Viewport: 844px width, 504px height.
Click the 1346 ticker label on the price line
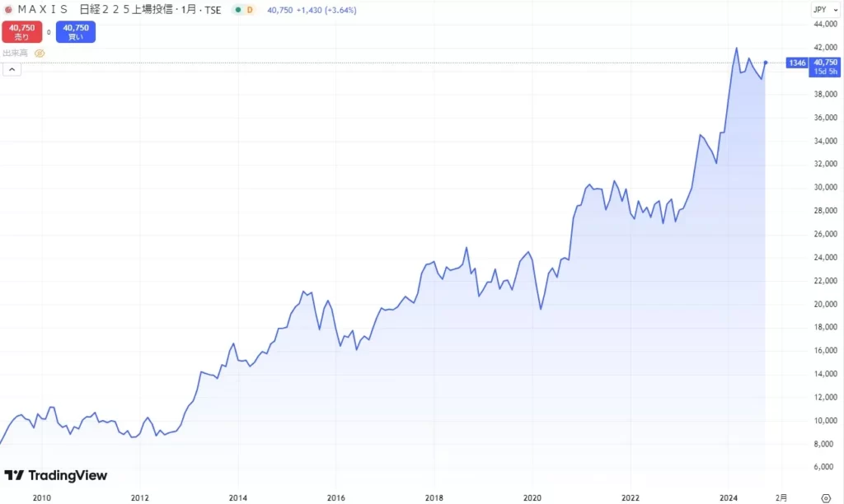pos(797,63)
